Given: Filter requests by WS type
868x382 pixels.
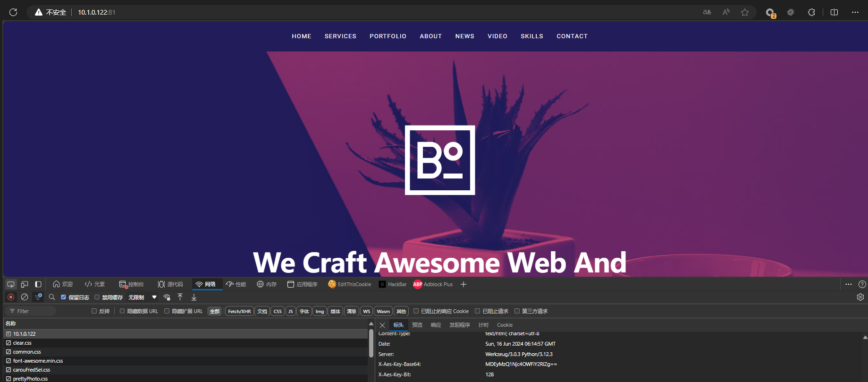Looking at the screenshot, I should point(366,311).
